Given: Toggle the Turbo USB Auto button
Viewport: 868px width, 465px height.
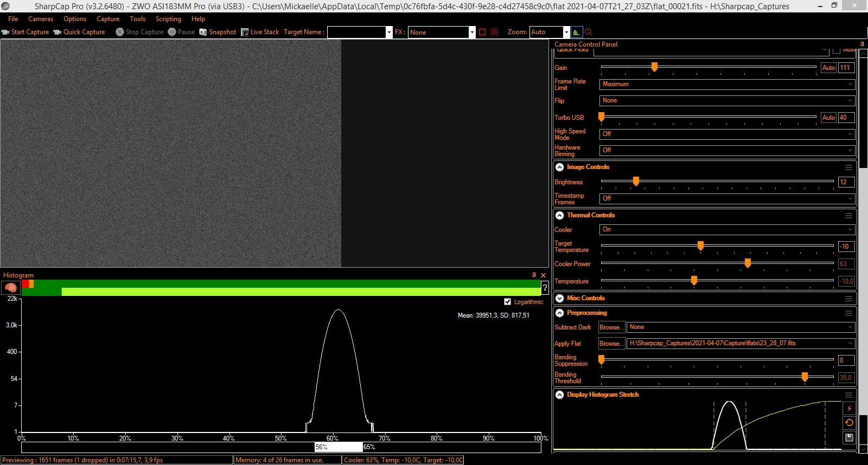Looking at the screenshot, I should (828, 118).
